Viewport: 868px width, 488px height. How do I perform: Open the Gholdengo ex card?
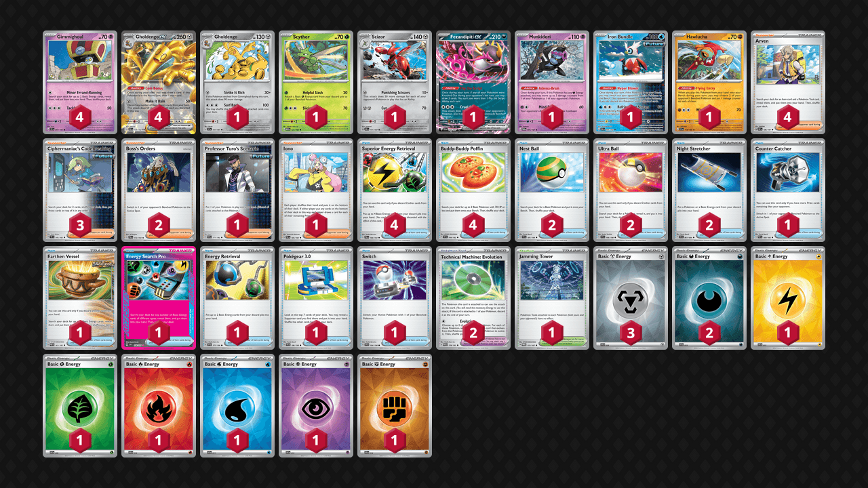click(x=159, y=82)
